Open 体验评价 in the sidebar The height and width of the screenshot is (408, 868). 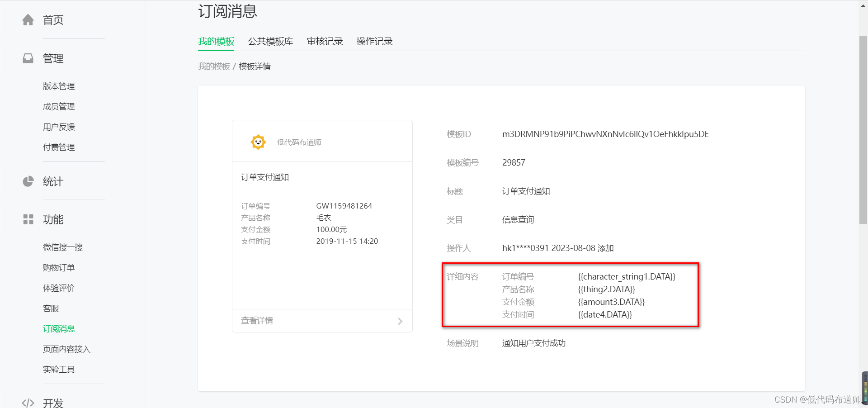pyautogui.click(x=59, y=288)
